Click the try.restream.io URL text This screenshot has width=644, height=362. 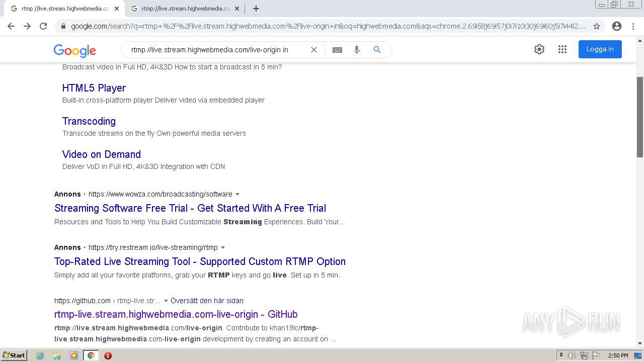tap(153, 247)
